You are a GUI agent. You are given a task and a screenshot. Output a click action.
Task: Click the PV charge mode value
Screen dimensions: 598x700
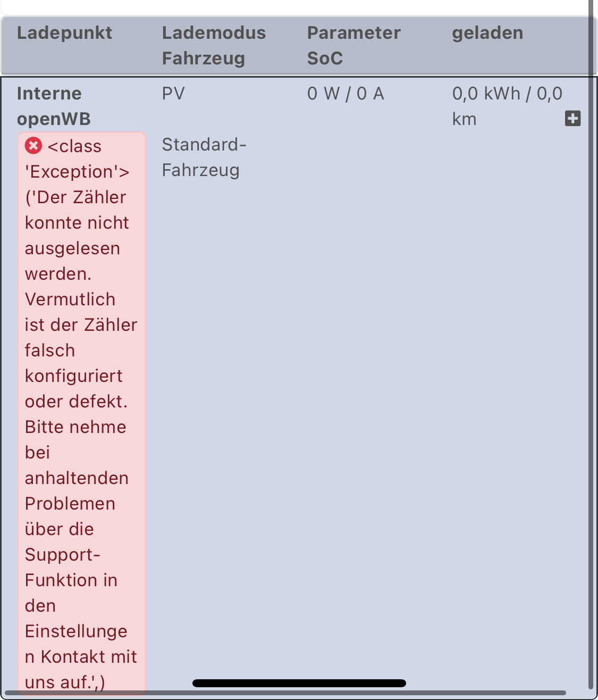tap(173, 94)
